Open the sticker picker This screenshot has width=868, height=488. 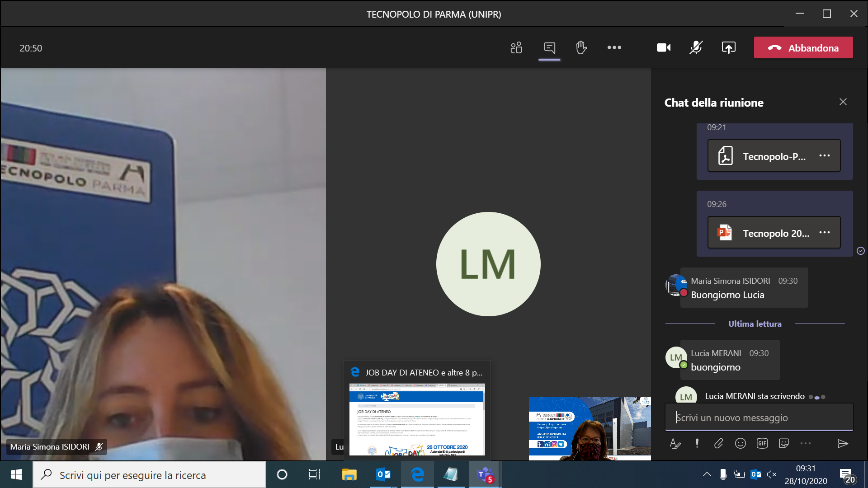pos(784,444)
